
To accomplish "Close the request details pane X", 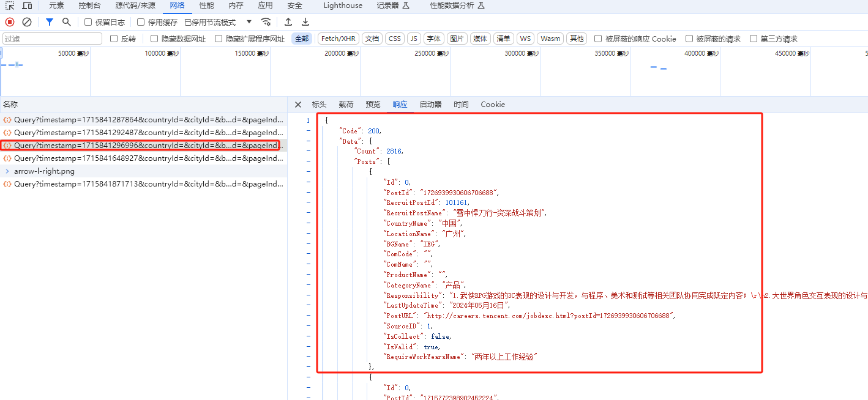I will [298, 105].
